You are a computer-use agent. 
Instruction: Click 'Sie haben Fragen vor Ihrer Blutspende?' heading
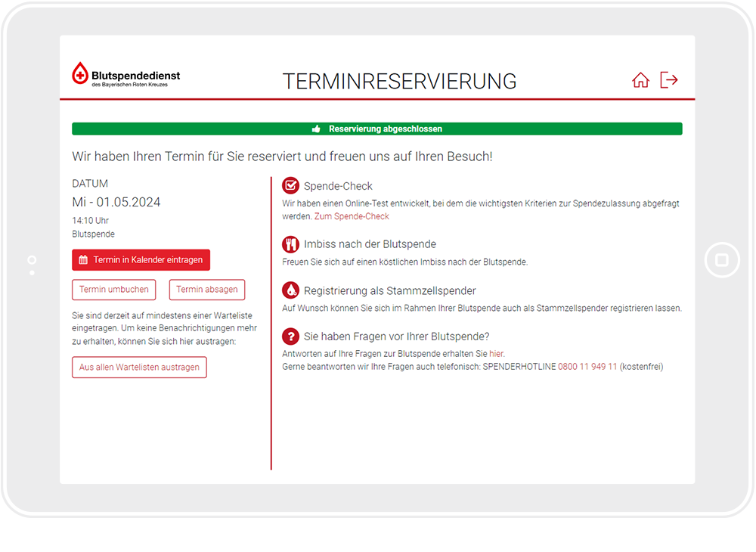click(396, 336)
